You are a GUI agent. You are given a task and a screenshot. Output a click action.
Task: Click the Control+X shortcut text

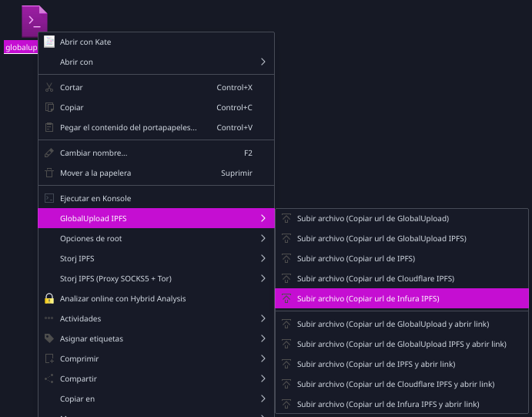click(235, 87)
